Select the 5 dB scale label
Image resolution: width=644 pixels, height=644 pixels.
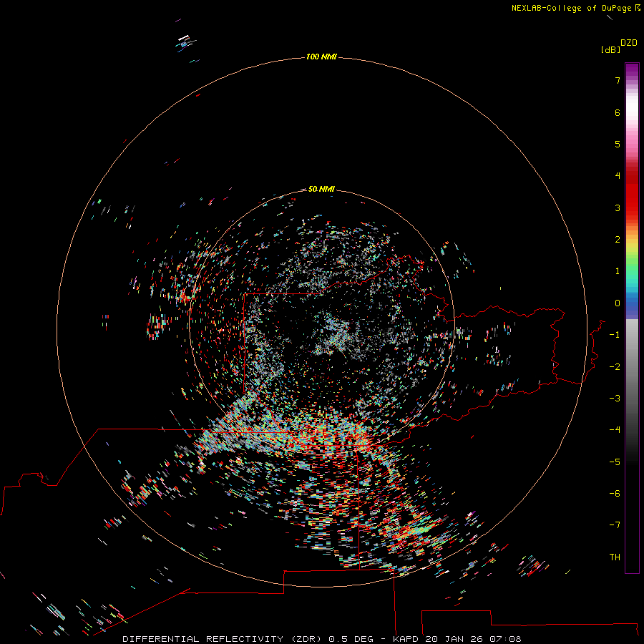[x=618, y=144]
